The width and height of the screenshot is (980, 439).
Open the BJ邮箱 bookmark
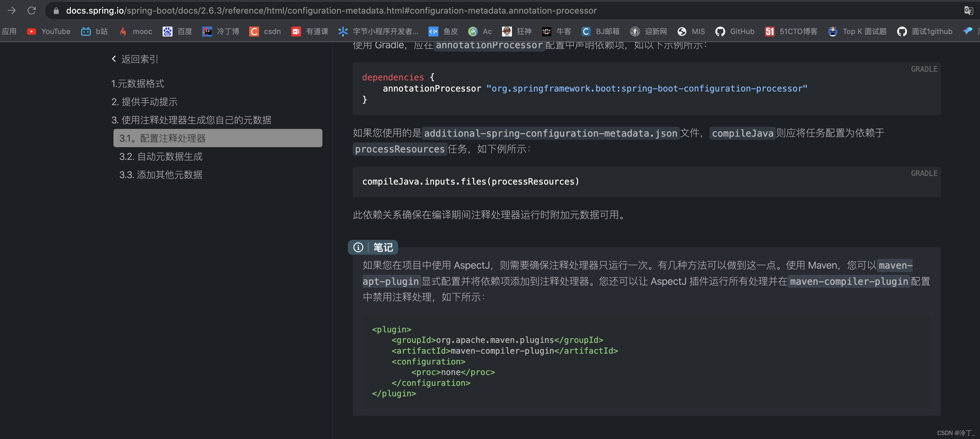click(x=600, y=32)
